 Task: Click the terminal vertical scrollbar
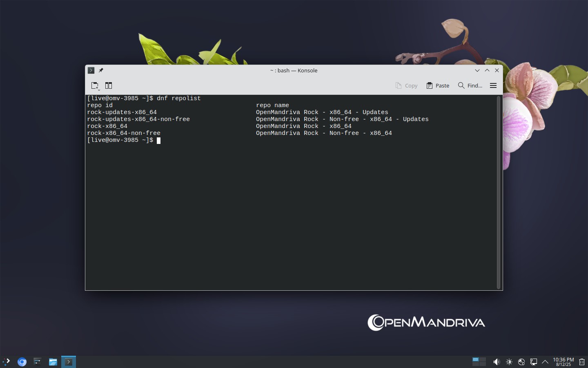(x=499, y=192)
